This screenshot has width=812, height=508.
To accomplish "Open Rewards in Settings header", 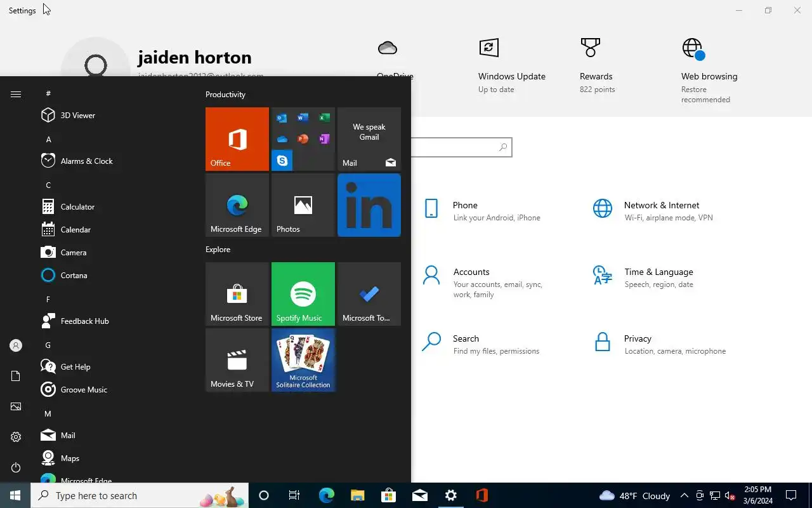I will tap(596, 66).
